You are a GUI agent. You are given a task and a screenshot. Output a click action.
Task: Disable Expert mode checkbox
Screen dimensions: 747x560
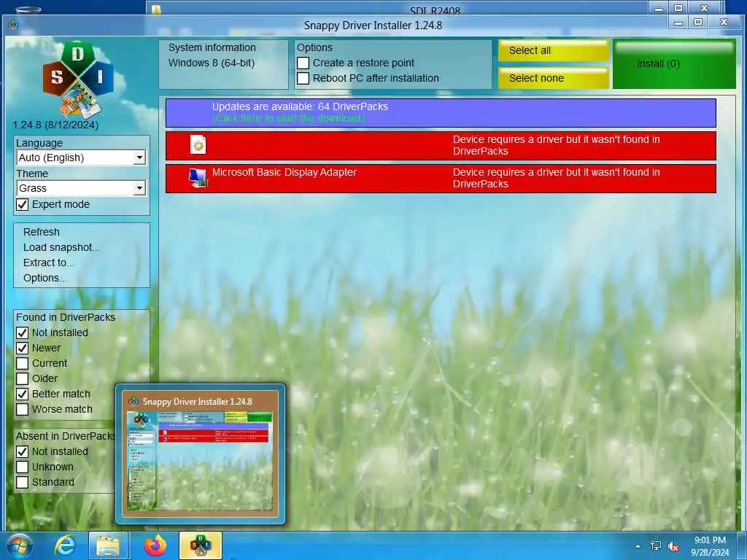coord(23,204)
